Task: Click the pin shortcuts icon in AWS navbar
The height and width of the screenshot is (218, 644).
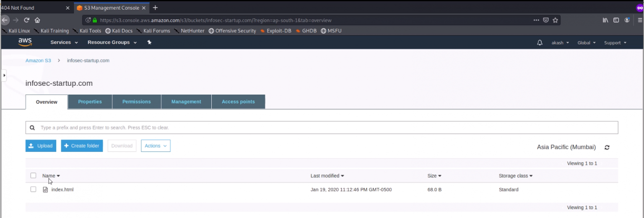Action: [x=149, y=42]
